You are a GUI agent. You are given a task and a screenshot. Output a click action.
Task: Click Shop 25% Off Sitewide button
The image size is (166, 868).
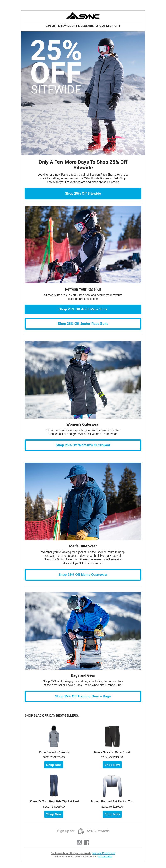click(83, 193)
